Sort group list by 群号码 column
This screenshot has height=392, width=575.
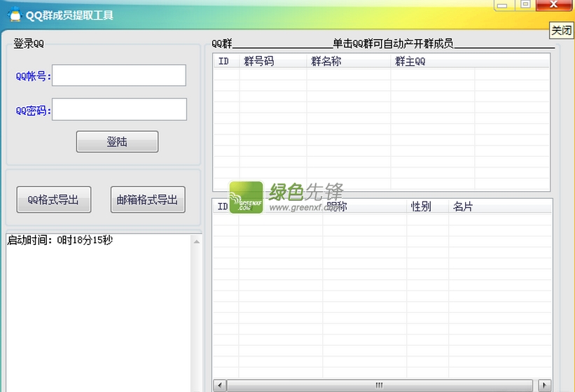(x=273, y=61)
